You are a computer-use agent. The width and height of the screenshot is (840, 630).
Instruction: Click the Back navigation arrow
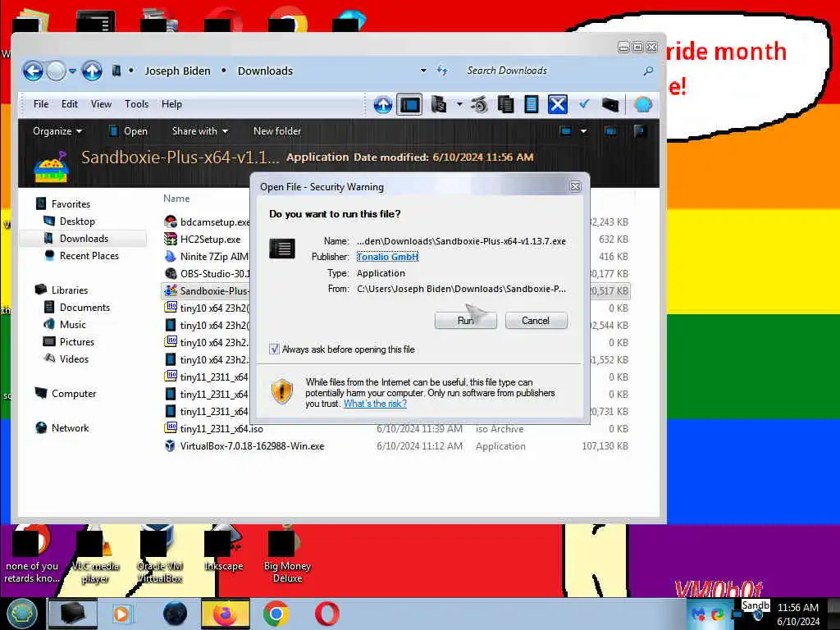click(33, 71)
